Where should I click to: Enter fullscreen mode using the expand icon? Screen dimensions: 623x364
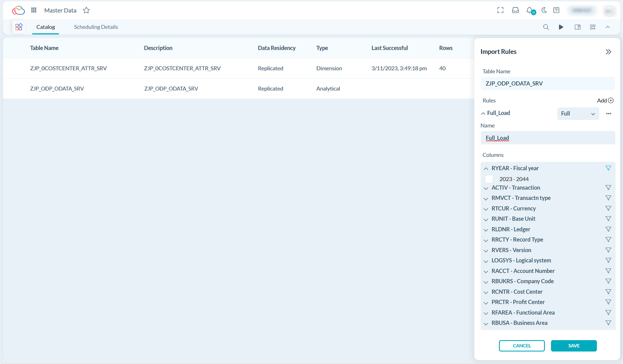pos(501,10)
